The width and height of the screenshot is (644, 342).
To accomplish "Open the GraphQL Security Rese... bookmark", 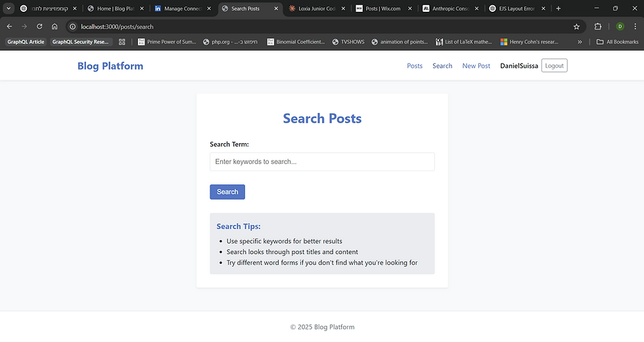I will tap(80, 42).
